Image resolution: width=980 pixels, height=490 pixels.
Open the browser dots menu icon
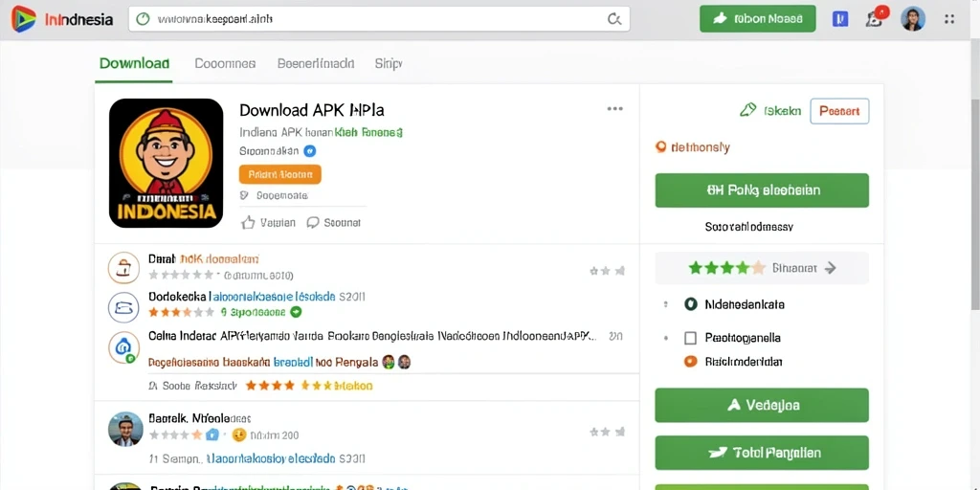coord(949,19)
